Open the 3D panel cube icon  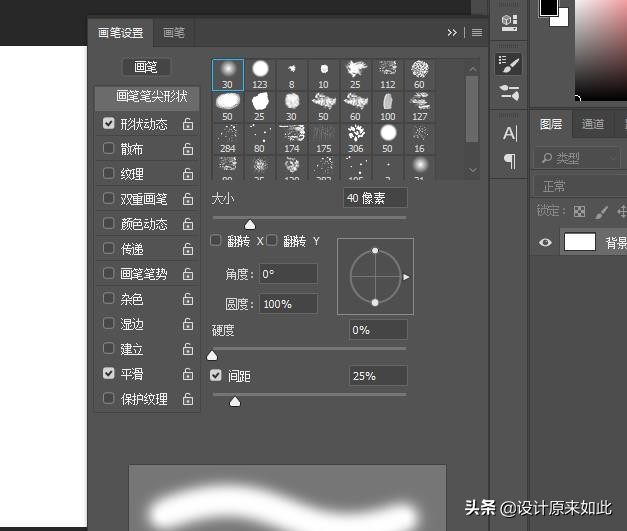tap(509, 23)
